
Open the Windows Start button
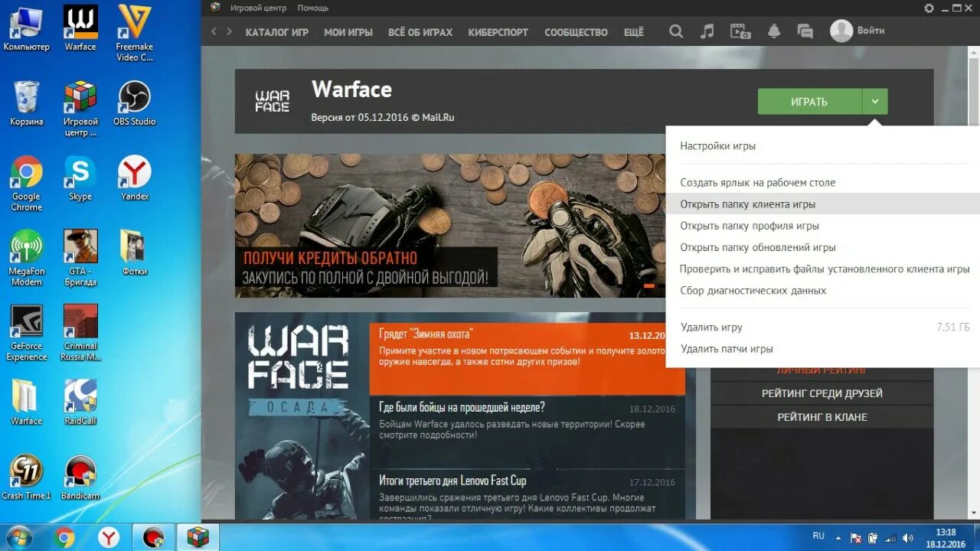tap(20, 537)
